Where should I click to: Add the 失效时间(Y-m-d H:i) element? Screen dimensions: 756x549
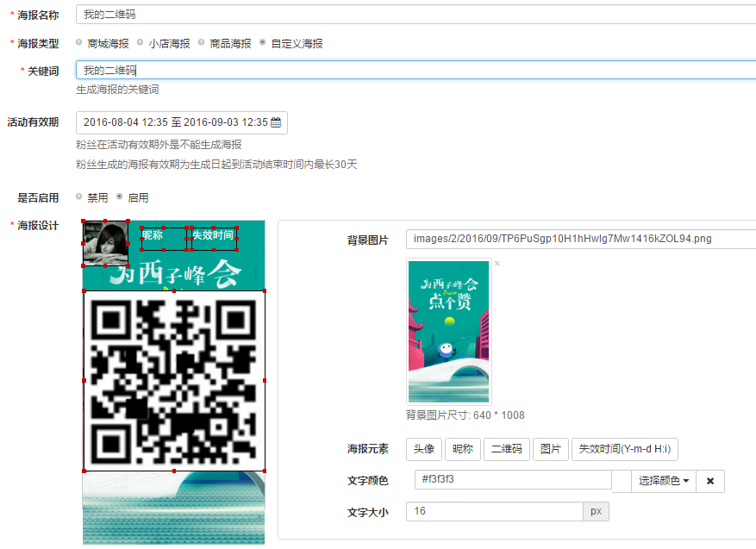pyautogui.click(x=625, y=449)
